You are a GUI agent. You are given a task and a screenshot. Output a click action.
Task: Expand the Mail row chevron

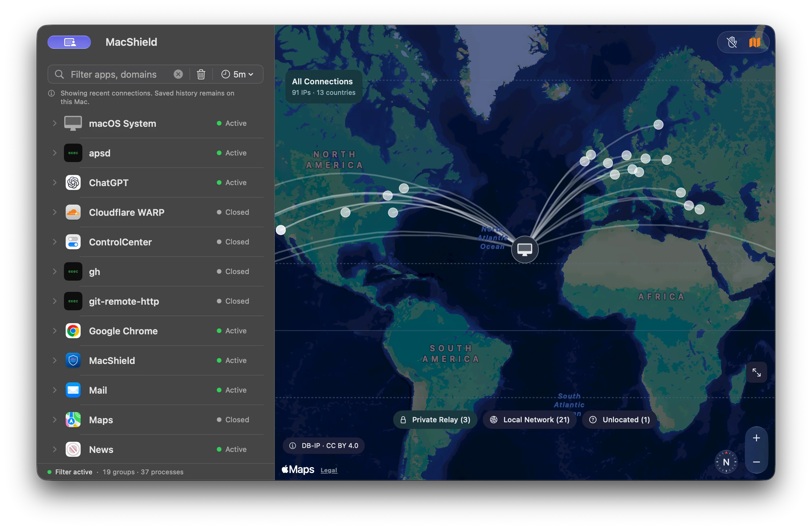54,390
